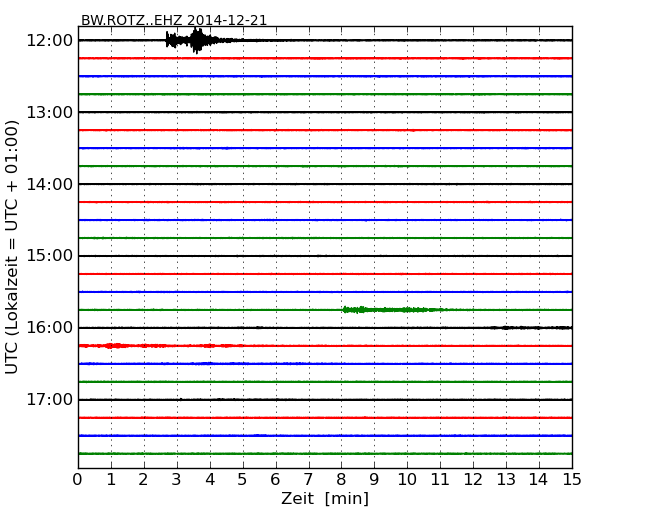Viewport: 650px width, 520px height.
Task: Click x-axis tick label 15
Action: click(572, 480)
